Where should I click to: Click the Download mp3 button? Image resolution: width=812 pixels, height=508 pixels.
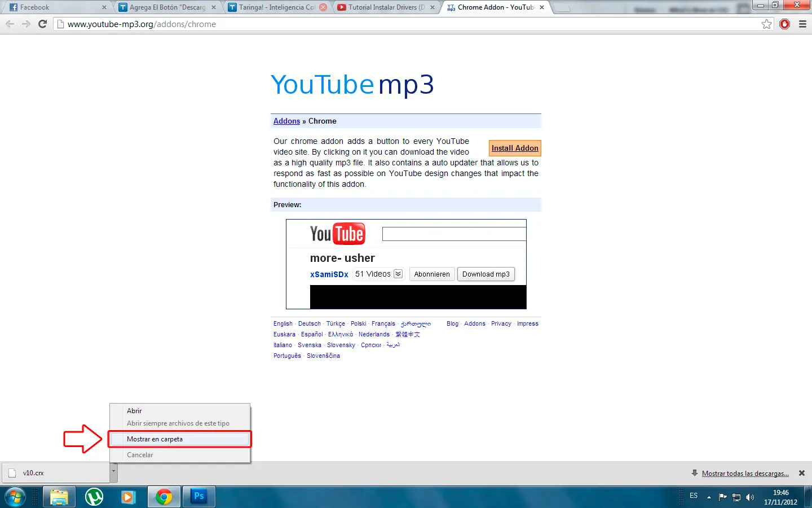click(486, 274)
